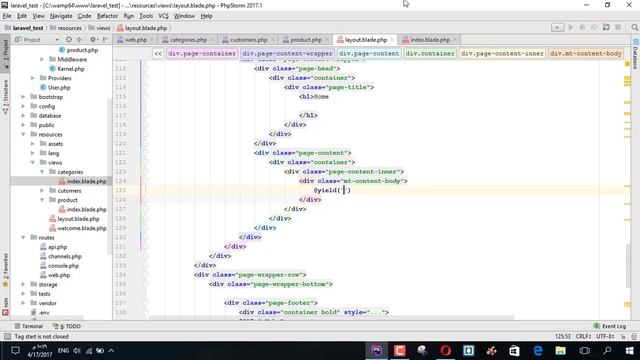
Task: Open the Navigate menu
Action: pyautogui.click(x=61, y=16)
